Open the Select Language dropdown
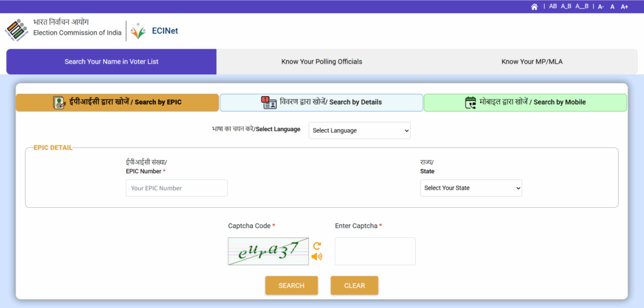 359,130
